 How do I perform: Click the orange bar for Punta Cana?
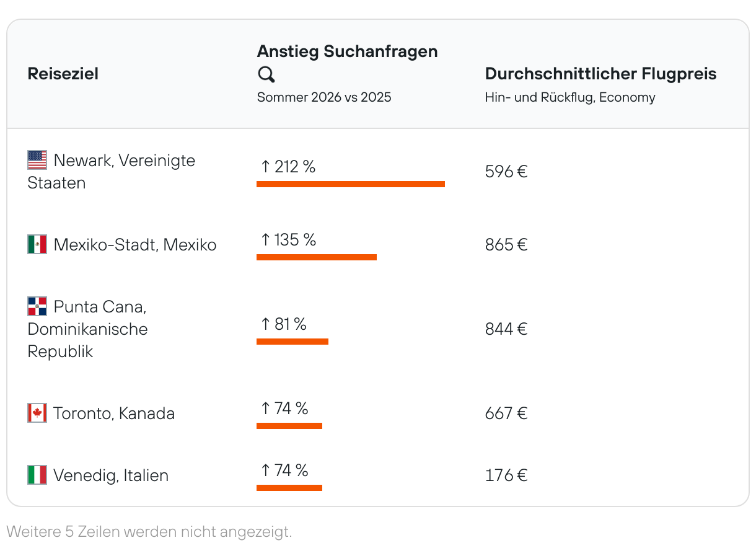(292, 342)
